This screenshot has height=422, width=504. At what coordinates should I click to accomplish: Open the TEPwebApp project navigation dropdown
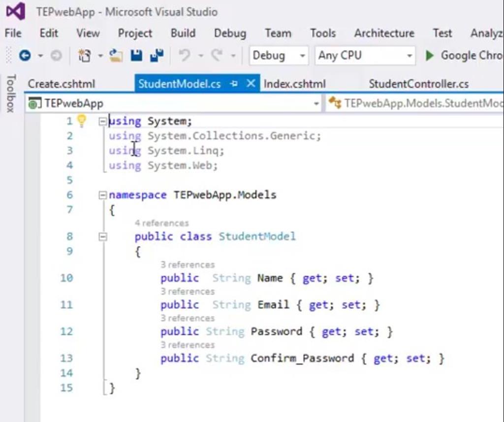click(317, 103)
